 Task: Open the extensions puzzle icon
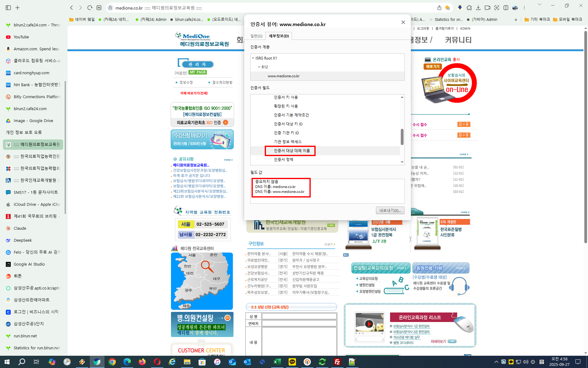(x=469, y=8)
